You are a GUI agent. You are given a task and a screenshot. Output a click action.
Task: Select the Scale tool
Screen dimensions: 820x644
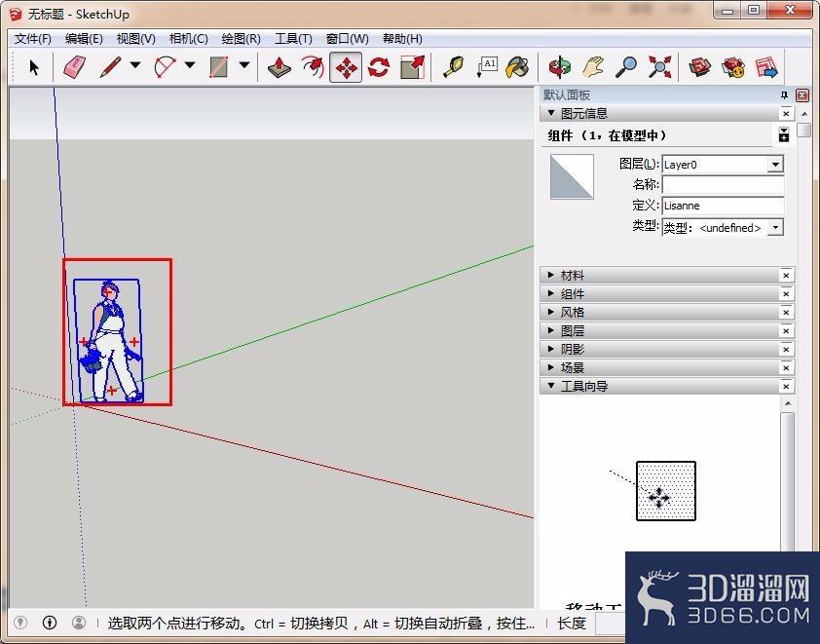click(x=413, y=67)
